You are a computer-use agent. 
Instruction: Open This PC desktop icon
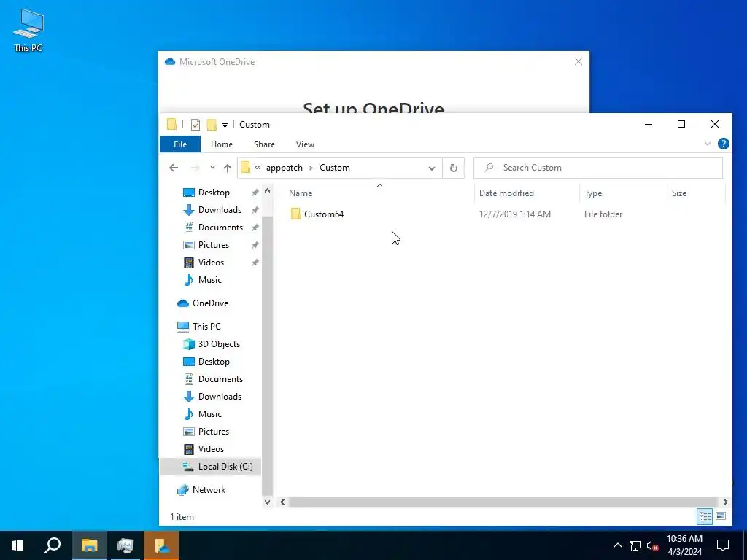28,30
